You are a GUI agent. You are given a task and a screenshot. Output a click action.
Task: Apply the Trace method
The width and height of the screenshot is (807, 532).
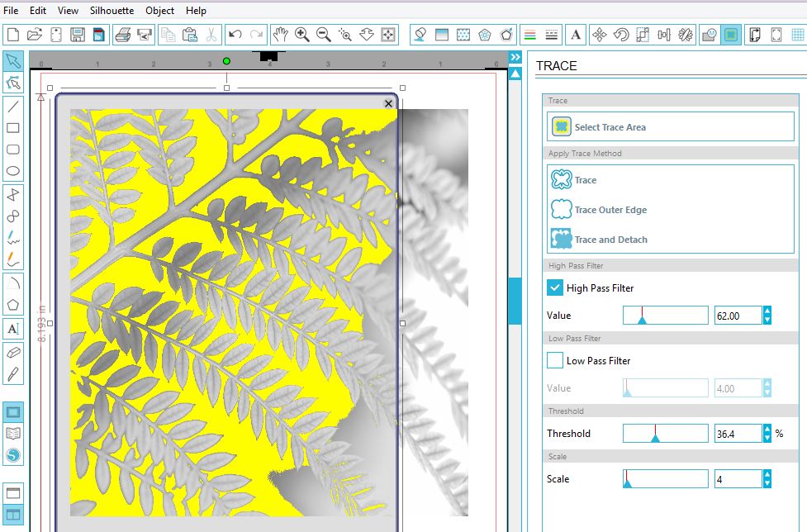(x=573, y=179)
